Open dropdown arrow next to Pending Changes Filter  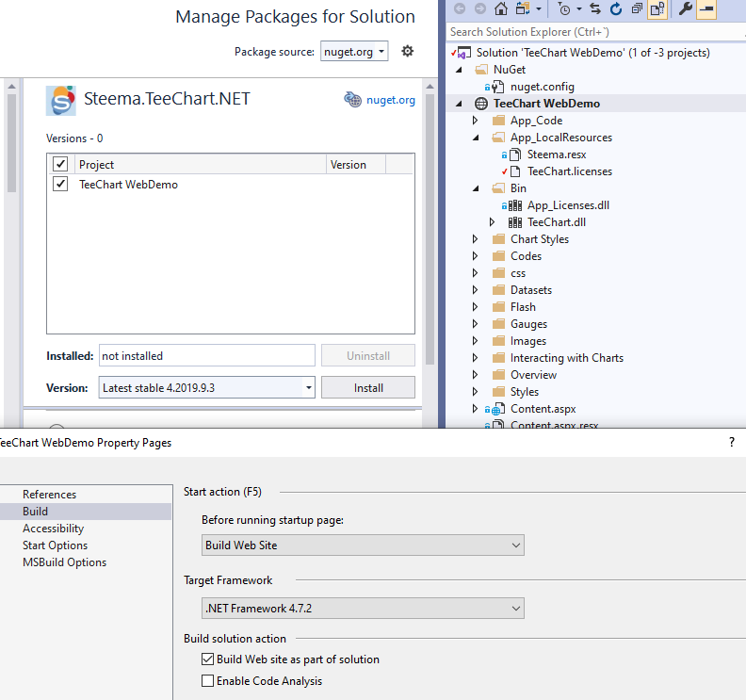point(579,9)
